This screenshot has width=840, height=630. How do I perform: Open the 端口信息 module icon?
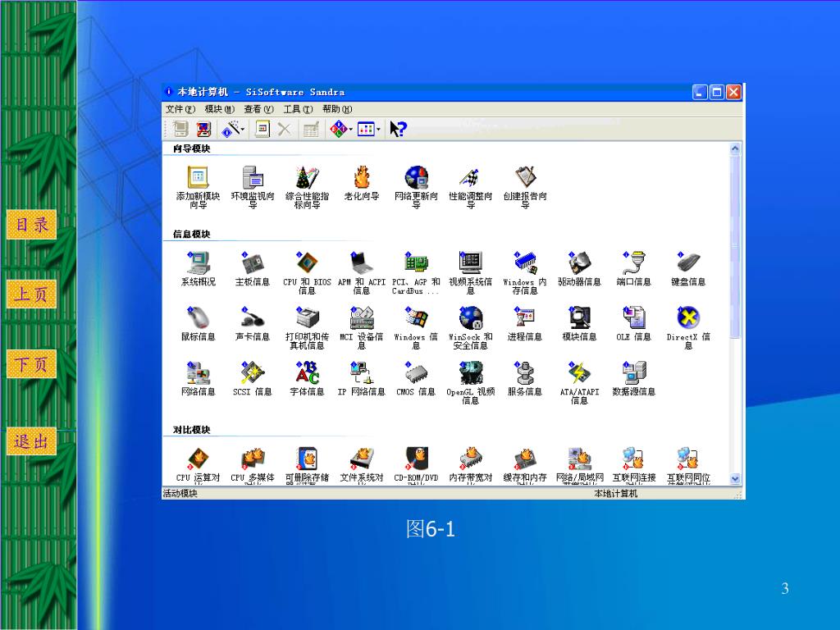[x=634, y=263]
